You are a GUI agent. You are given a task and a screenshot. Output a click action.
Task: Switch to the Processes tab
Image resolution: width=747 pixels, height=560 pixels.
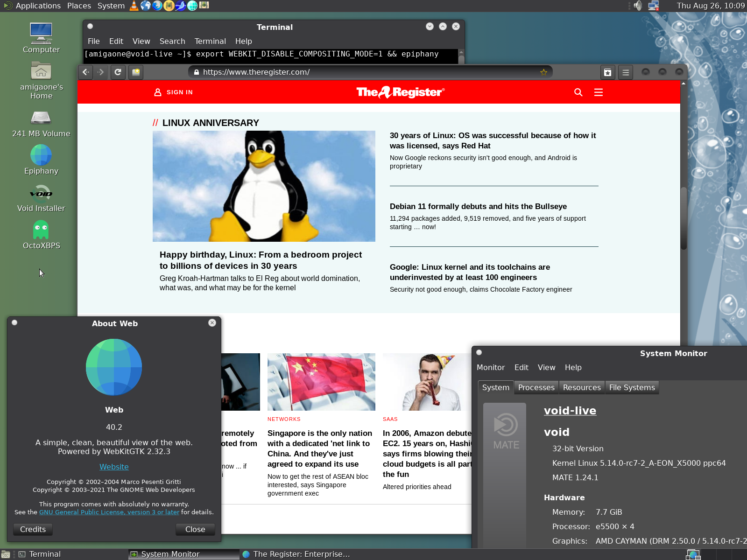pyautogui.click(x=536, y=387)
